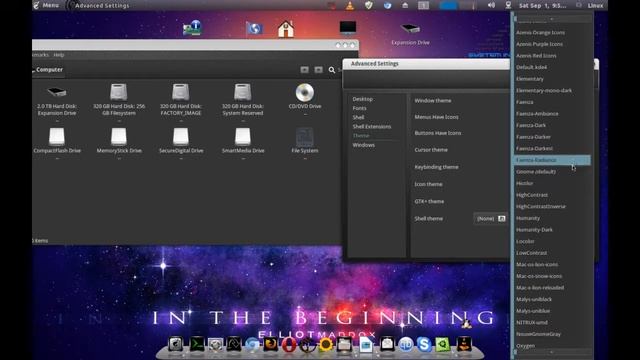Choose Gnome (default) icon theme
The width and height of the screenshot is (640, 360).
click(x=536, y=172)
